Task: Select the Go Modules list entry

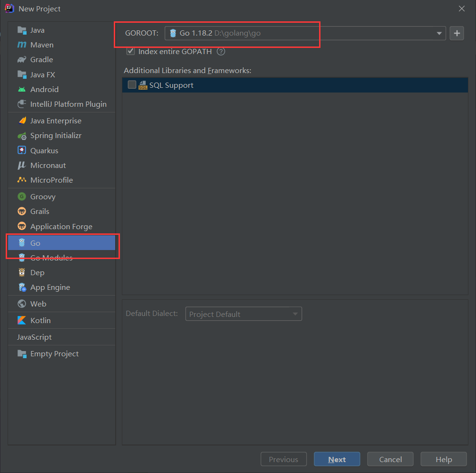Action: tap(62, 258)
